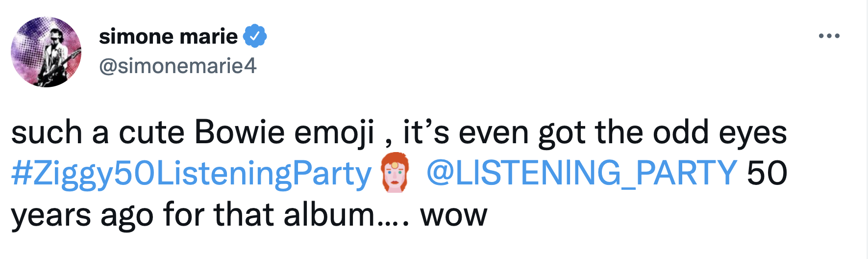Image resolution: width=868 pixels, height=259 pixels.
Task: Click the word Bowie in the tweet
Action: [x=239, y=132]
